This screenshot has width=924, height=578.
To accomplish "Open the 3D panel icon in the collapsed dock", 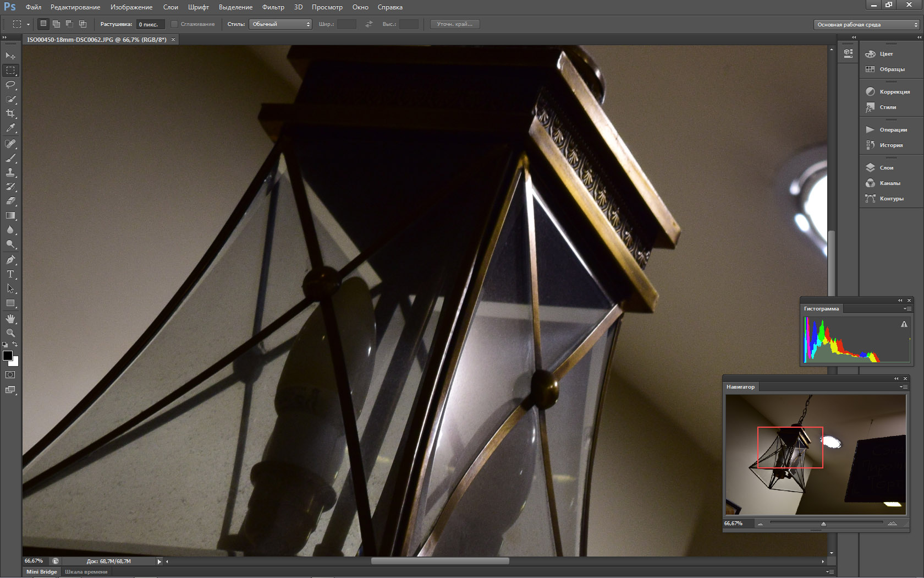I will pos(848,53).
